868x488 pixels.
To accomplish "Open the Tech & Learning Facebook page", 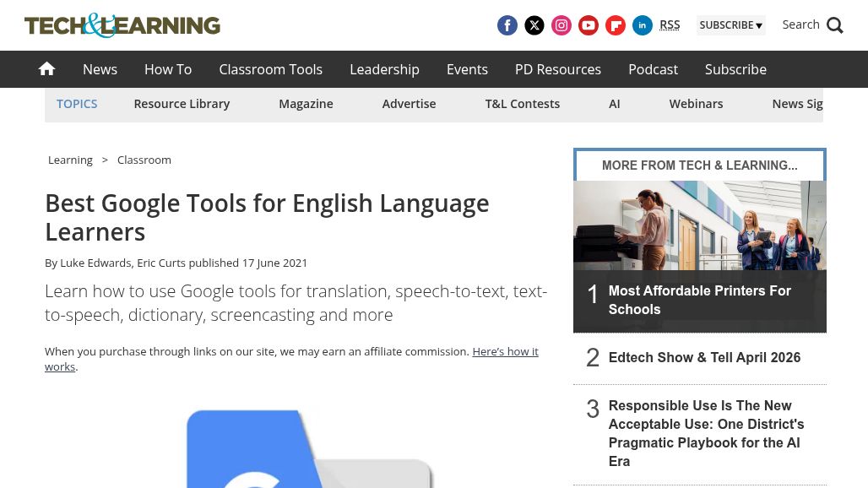I will [507, 25].
